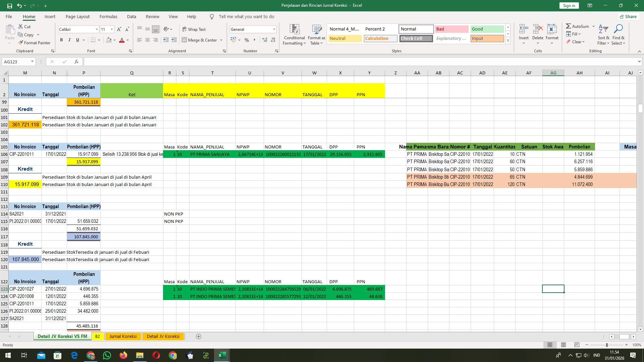
Task: Open the Fill Color dropdown arrow
Action: (x=114, y=40)
